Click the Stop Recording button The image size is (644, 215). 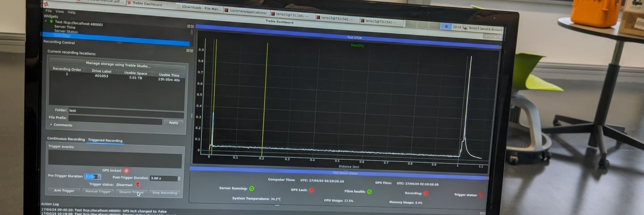pyautogui.click(x=165, y=193)
